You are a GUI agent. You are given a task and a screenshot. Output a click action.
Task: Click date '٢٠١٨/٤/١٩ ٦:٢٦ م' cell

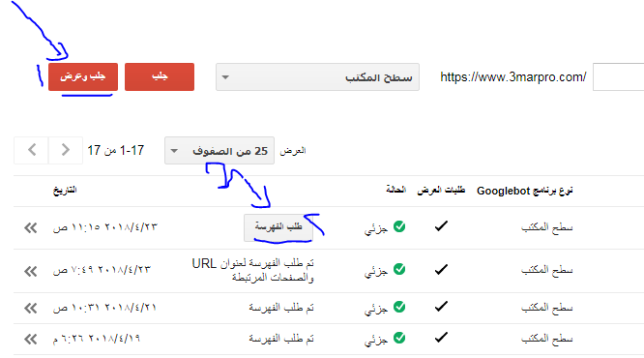pyautogui.click(x=97, y=339)
